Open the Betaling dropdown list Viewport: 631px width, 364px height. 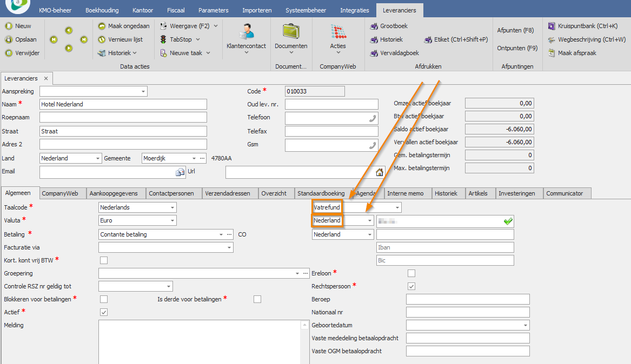point(221,234)
